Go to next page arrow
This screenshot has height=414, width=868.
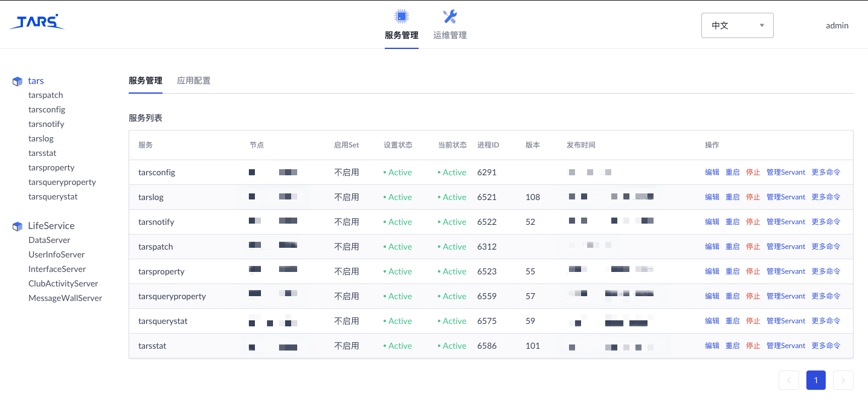click(x=843, y=380)
